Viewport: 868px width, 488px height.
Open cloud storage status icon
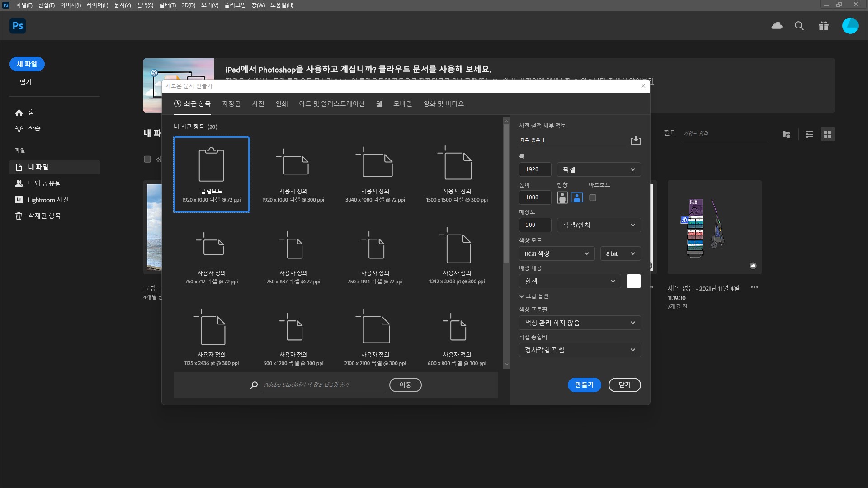777,26
